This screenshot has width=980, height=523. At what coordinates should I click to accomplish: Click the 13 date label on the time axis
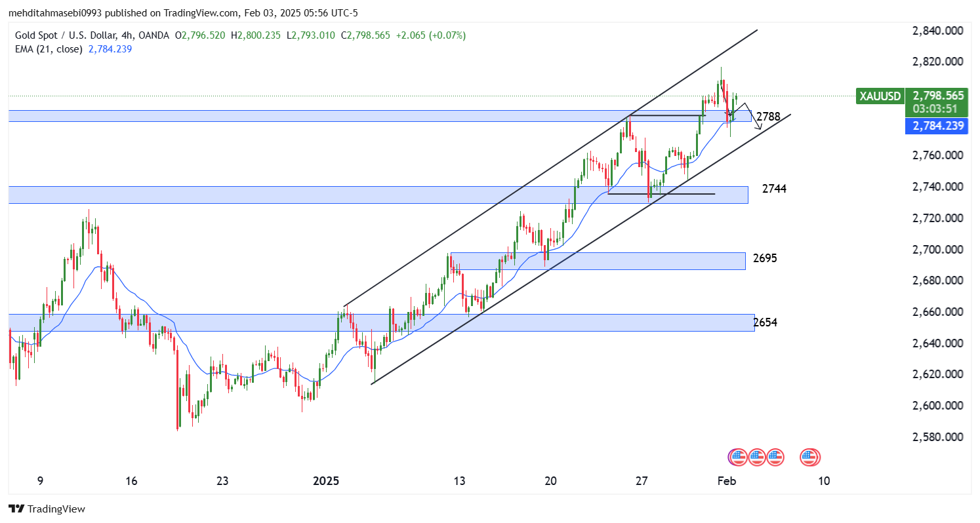pyautogui.click(x=459, y=481)
